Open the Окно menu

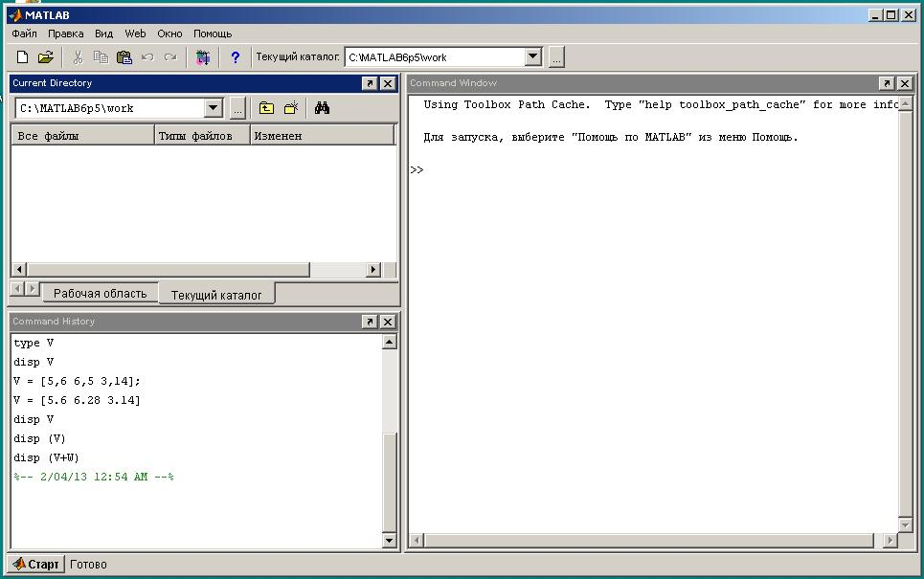point(169,33)
